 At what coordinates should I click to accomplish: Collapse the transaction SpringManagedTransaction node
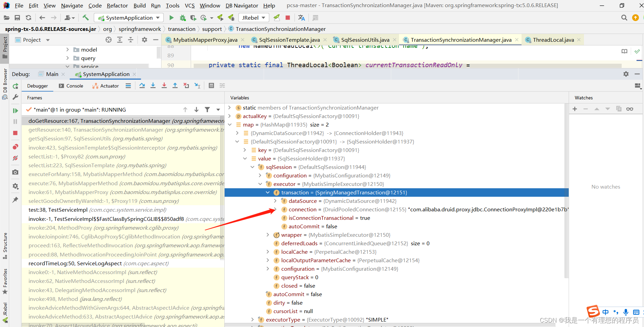tap(268, 192)
